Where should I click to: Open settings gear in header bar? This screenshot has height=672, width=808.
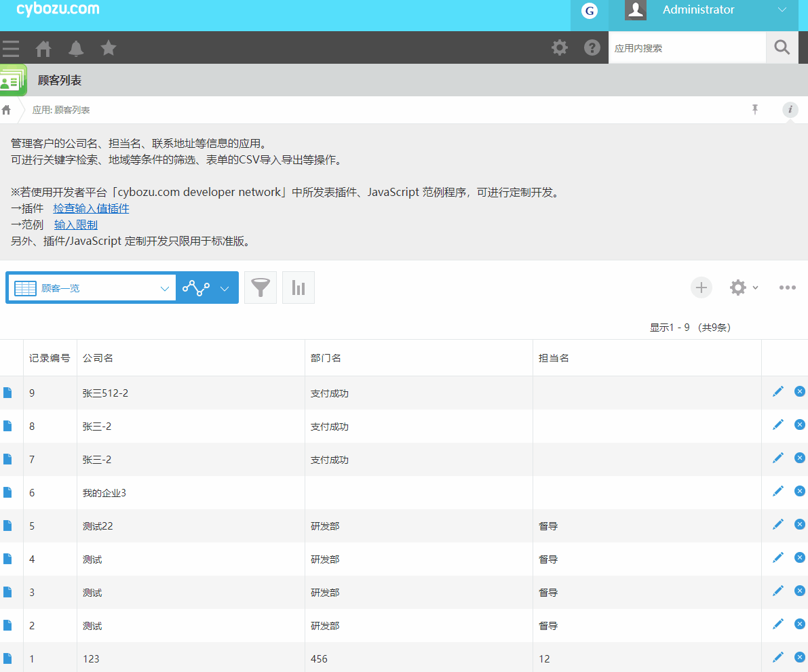tap(559, 48)
